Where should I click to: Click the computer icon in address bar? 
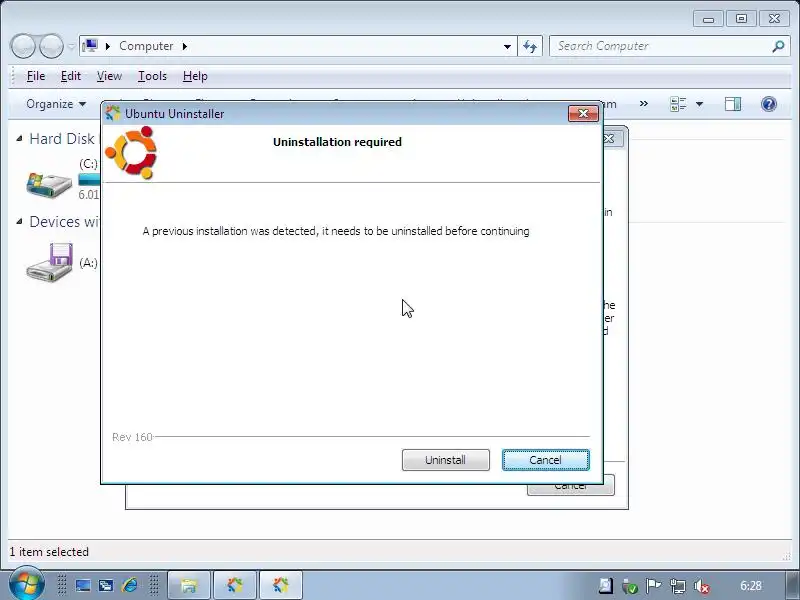point(90,46)
